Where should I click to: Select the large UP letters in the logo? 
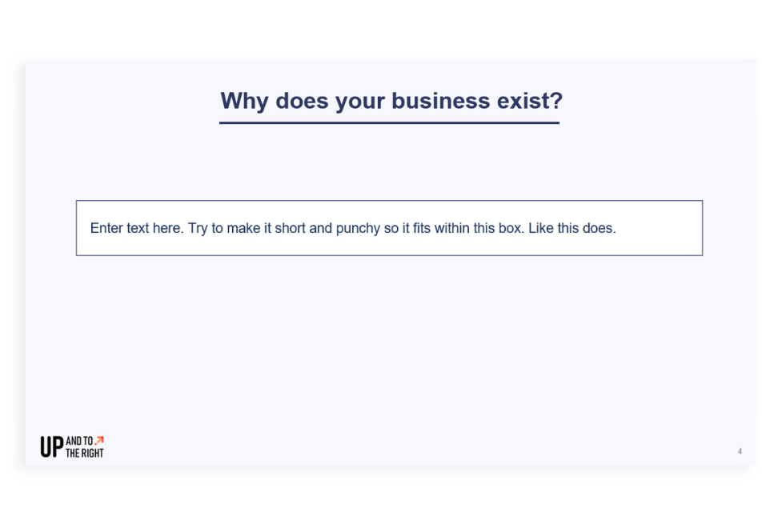pos(52,447)
